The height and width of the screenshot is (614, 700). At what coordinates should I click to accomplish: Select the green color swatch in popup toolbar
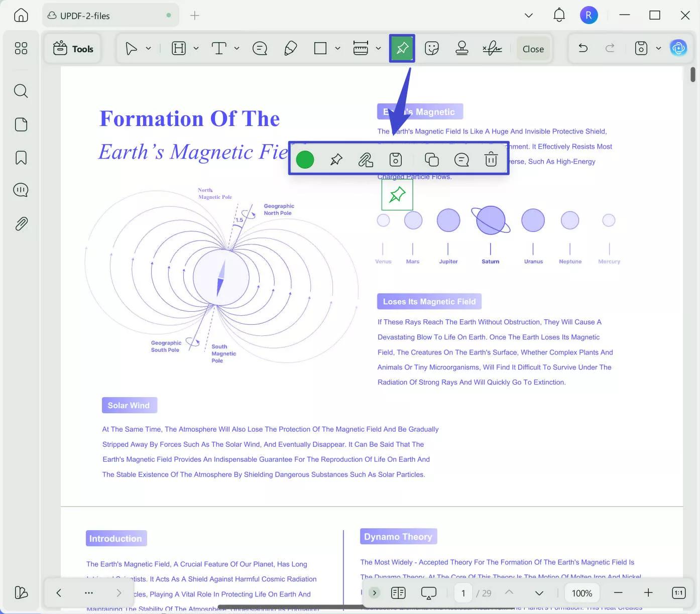pyautogui.click(x=305, y=160)
